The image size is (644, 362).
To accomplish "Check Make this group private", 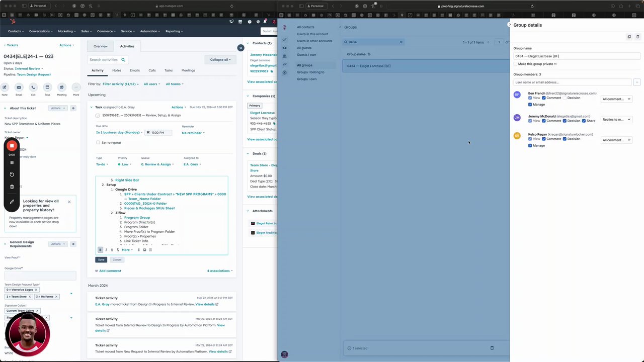I will click(x=515, y=64).
